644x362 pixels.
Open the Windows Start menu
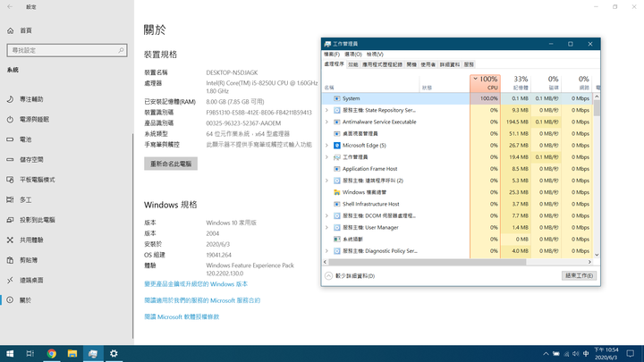pyautogui.click(x=10, y=353)
